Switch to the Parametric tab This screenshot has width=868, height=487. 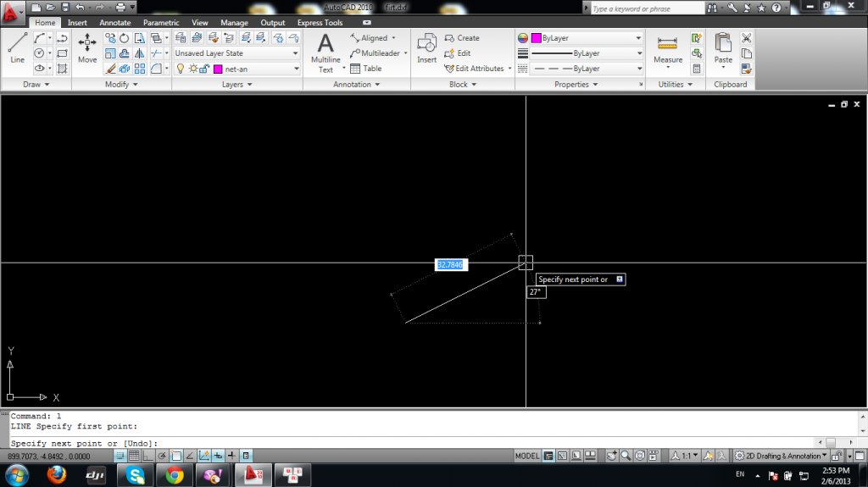[x=161, y=23]
